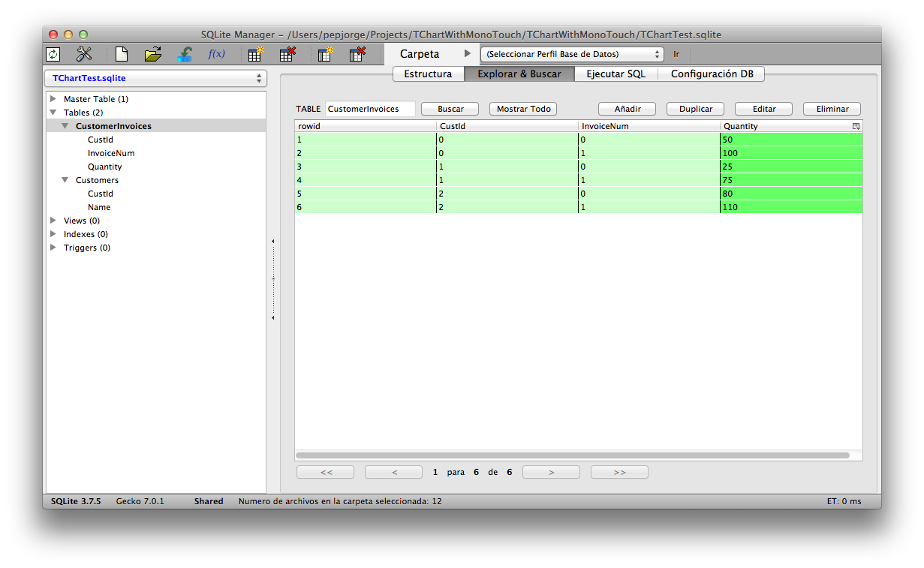Screen dimensions: 924x568
Task: Select the Quantity column in tree
Action: point(104,167)
